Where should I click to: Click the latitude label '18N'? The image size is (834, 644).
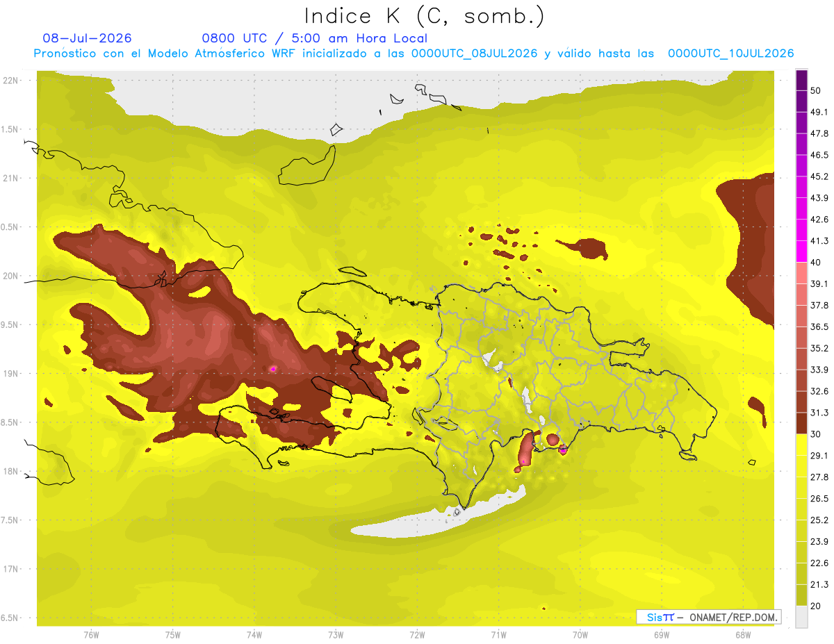point(11,472)
